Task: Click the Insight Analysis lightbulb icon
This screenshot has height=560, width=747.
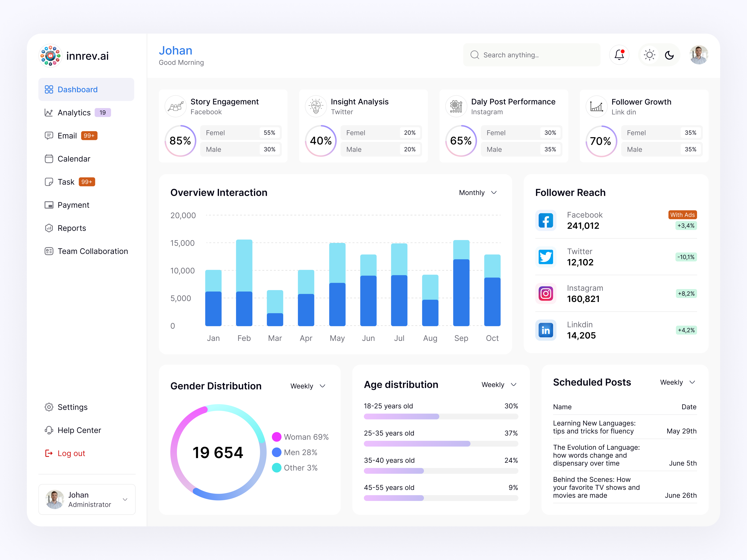Action: pyautogui.click(x=316, y=107)
